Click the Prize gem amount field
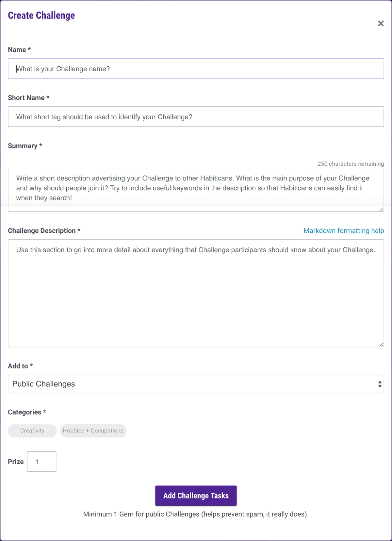Image resolution: width=392 pixels, height=541 pixels. [x=41, y=462]
